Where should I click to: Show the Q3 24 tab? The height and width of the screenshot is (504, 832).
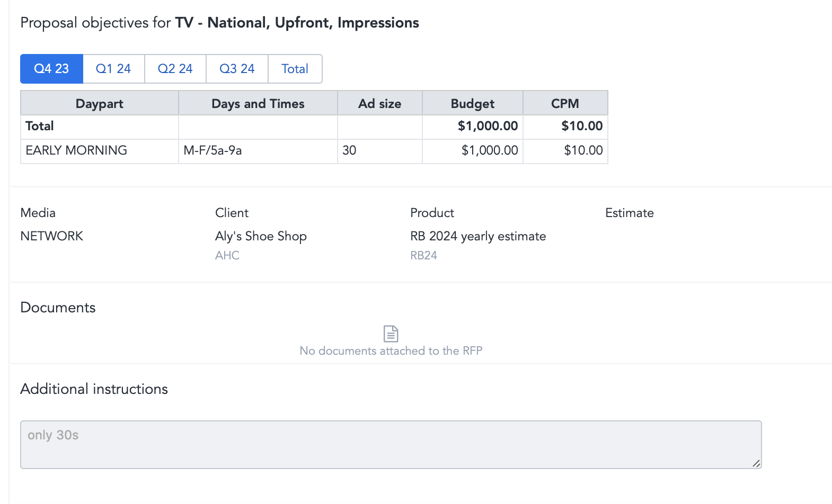(237, 69)
